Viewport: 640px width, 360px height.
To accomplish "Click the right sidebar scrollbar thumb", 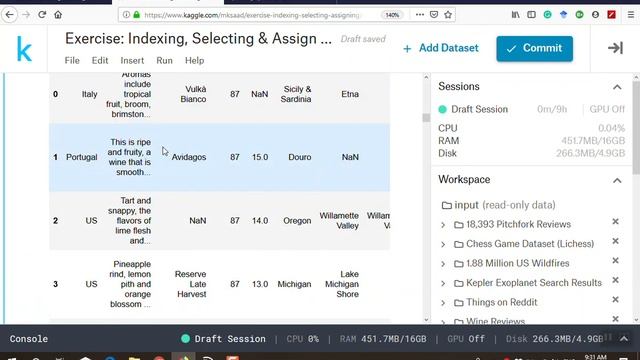I will pyautogui.click(x=636, y=127).
